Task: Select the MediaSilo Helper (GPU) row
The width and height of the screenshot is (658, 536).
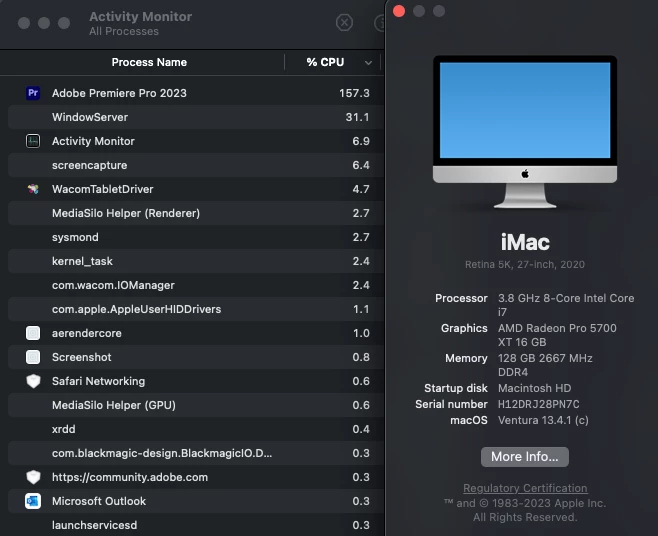Action: click(x=196, y=405)
